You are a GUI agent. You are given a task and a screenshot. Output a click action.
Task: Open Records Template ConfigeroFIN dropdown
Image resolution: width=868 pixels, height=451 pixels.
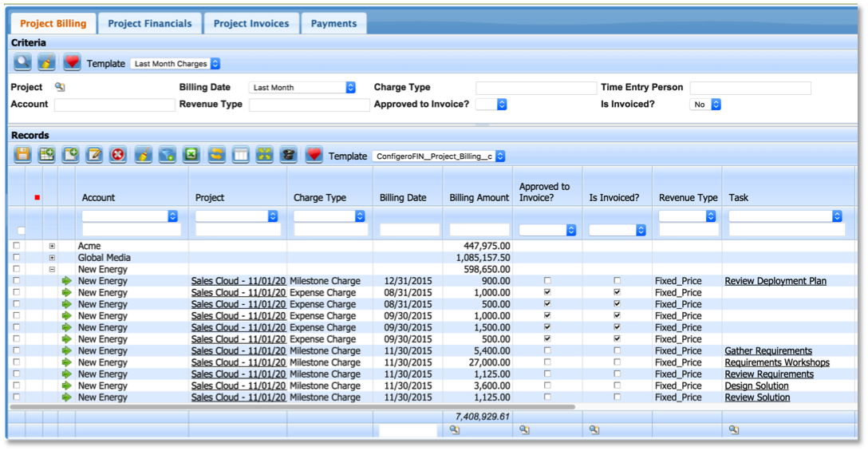point(439,156)
